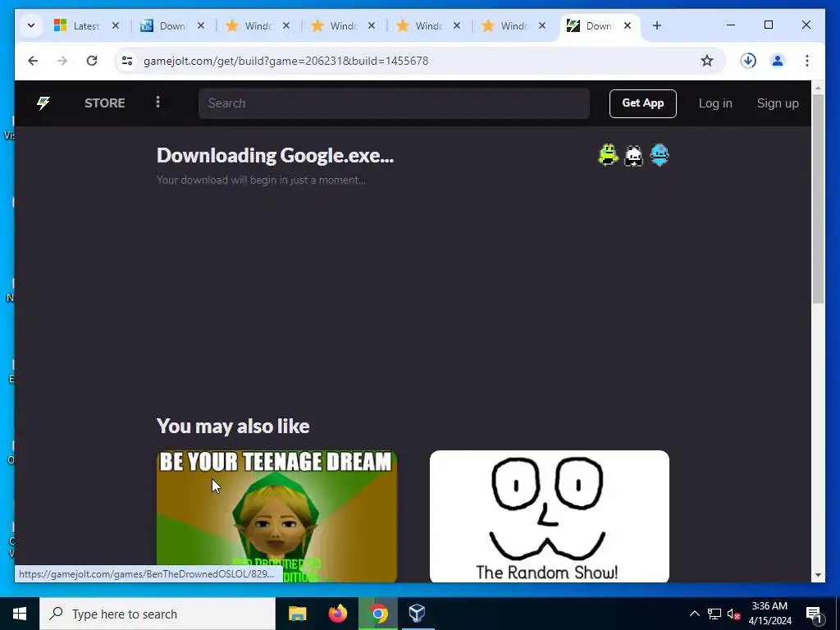Open the Log in link
Image resolution: width=840 pixels, height=630 pixels.
tap(715, 103)
